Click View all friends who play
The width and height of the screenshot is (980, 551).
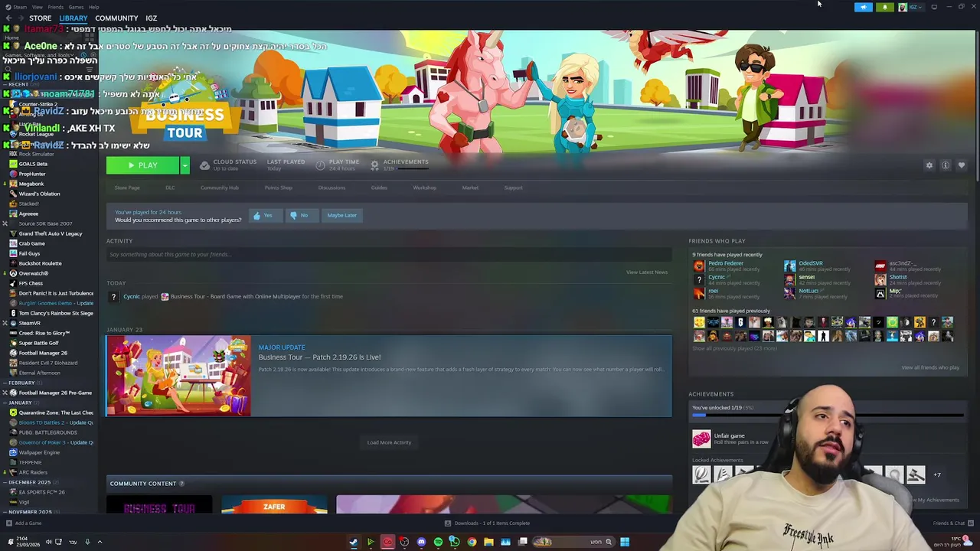(x=930, y=367)
